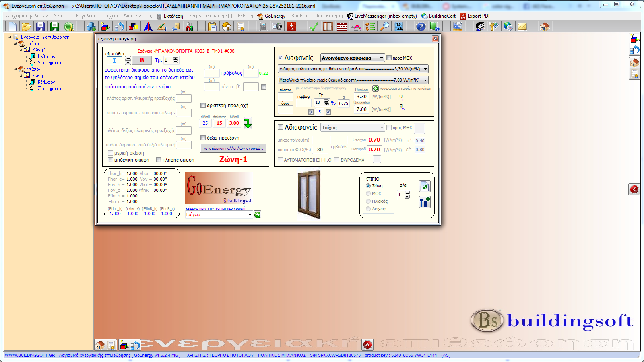The image size is (644, 362).
Task: Click the calculator toolbar icon
Action: 263,27
